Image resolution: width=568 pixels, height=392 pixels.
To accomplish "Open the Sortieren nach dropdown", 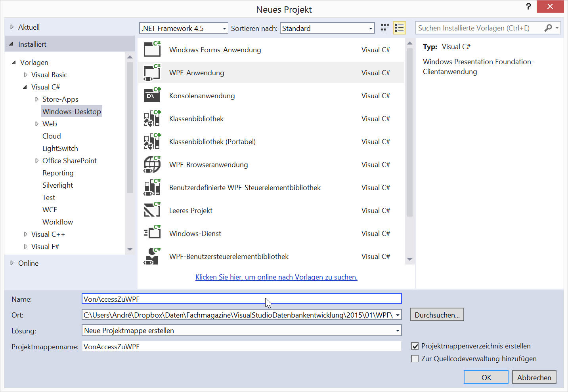I will point(327,28).
